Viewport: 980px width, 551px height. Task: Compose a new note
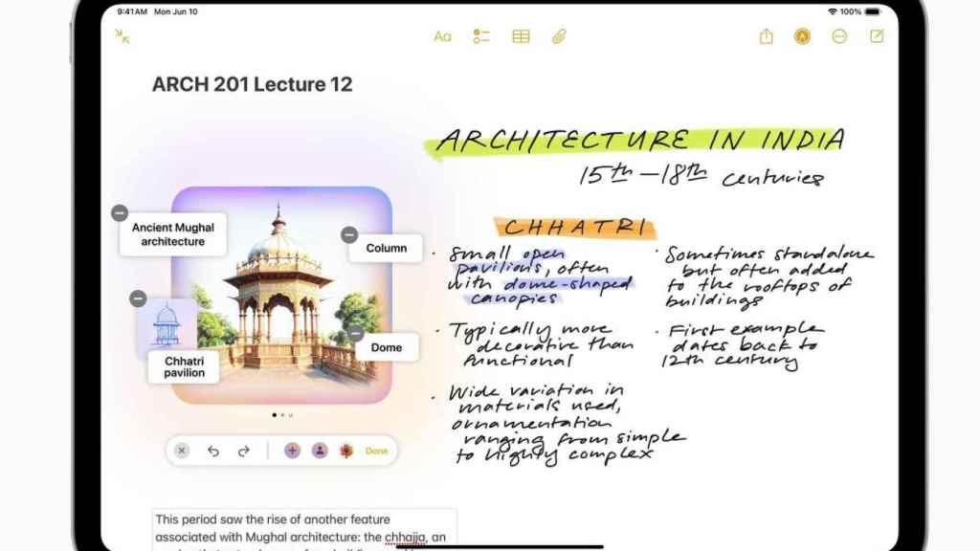[x=877, y=36]
